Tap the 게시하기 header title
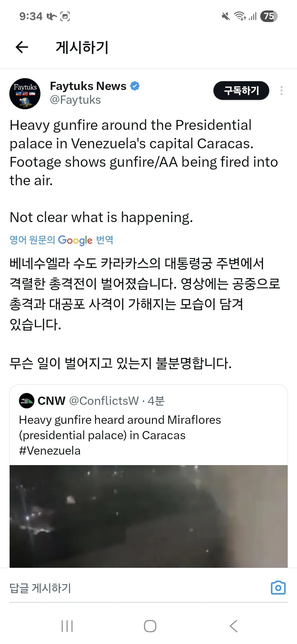Image resolution: width=297 pixels, height=644 pixels. [x=82, y=47]
